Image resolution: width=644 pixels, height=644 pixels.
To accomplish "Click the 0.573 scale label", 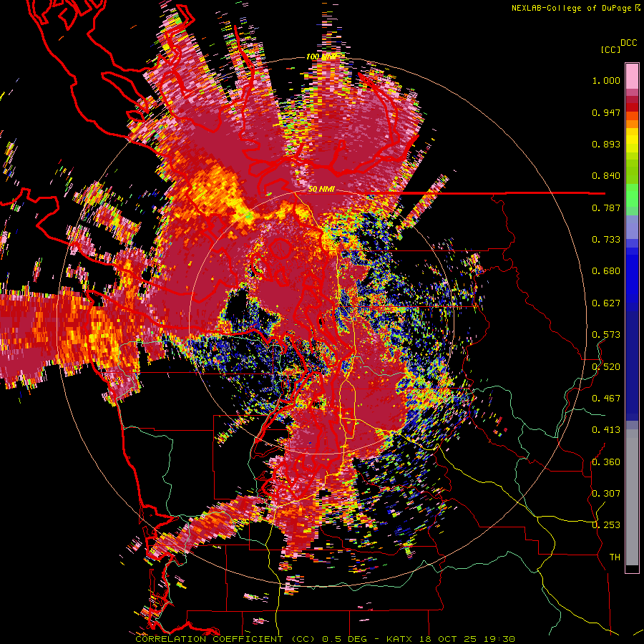I will click(x=606, y=335).
